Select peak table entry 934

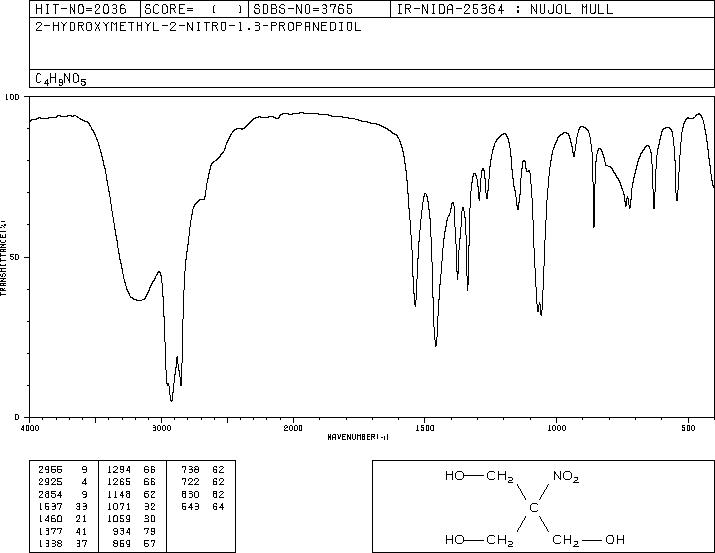(122, 532)
